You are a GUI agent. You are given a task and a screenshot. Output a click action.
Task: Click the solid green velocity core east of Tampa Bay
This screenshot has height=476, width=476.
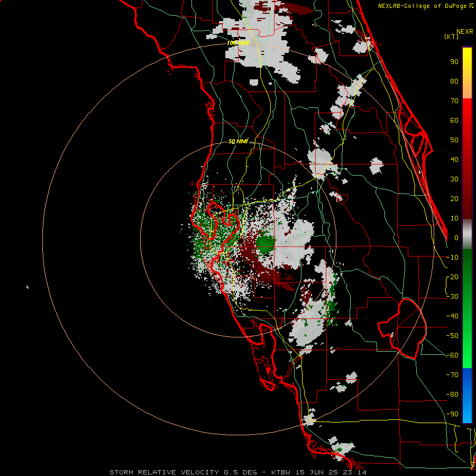point(266,244)
